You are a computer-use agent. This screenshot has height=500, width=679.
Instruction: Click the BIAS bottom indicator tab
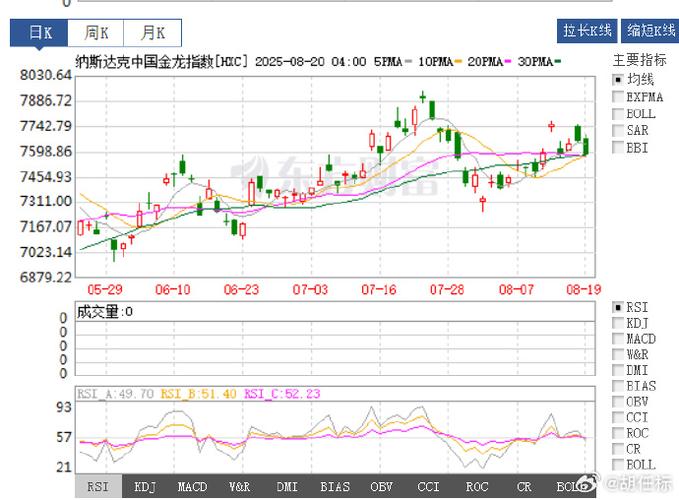[x=334, y=487]
